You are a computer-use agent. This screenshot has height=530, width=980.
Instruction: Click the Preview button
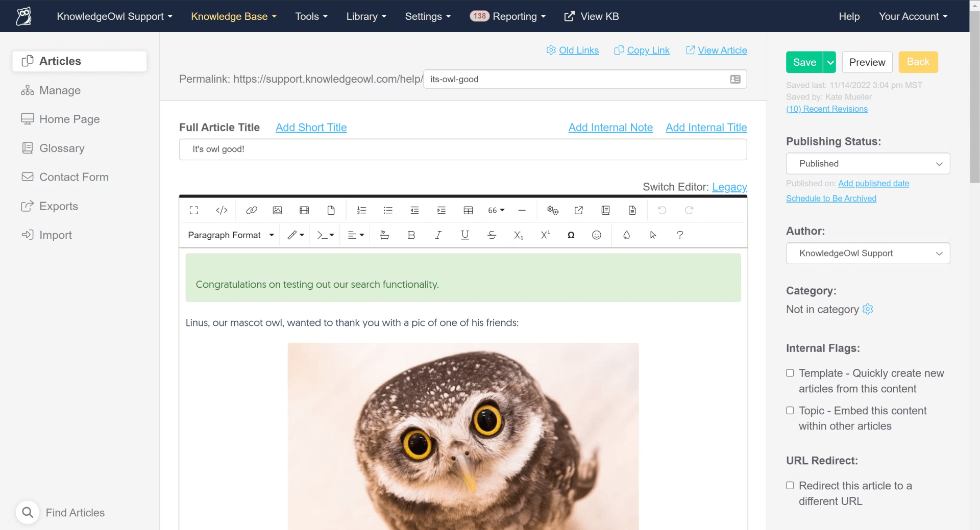[867, 62]
